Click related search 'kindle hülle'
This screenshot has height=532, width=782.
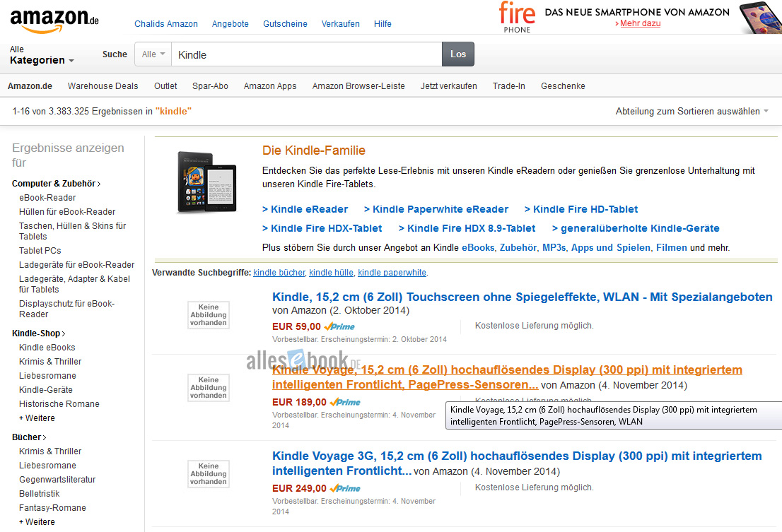click(x=331, y=273)
